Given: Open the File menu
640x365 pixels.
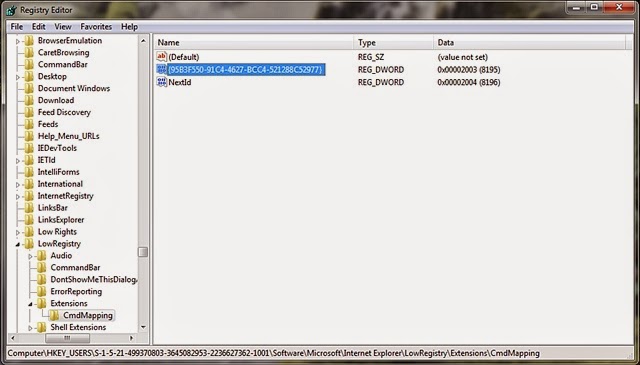Looking at the screenshot, I should point(17,27).
